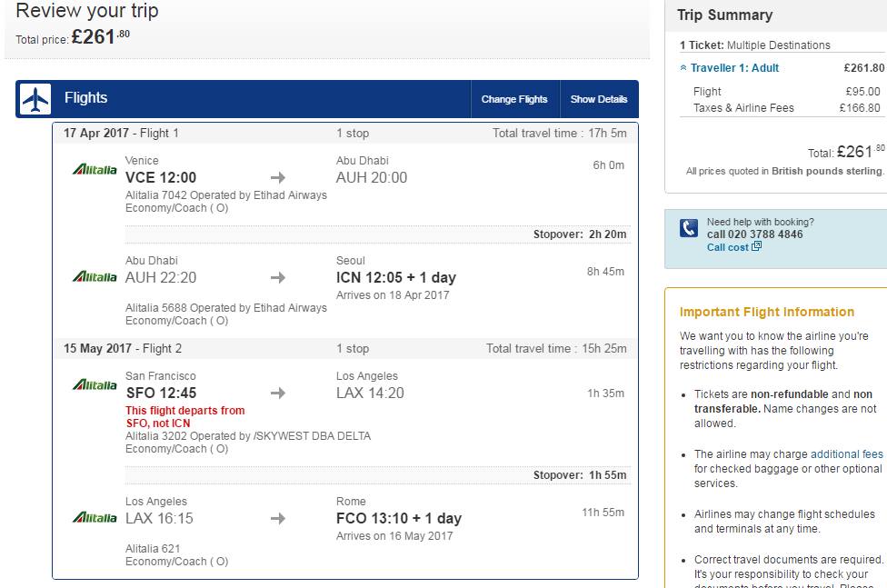This screenshot has height=588, width=887.
Task: Click the Alitalia logo next to SFO 12:45
Action: click(95, 385)
